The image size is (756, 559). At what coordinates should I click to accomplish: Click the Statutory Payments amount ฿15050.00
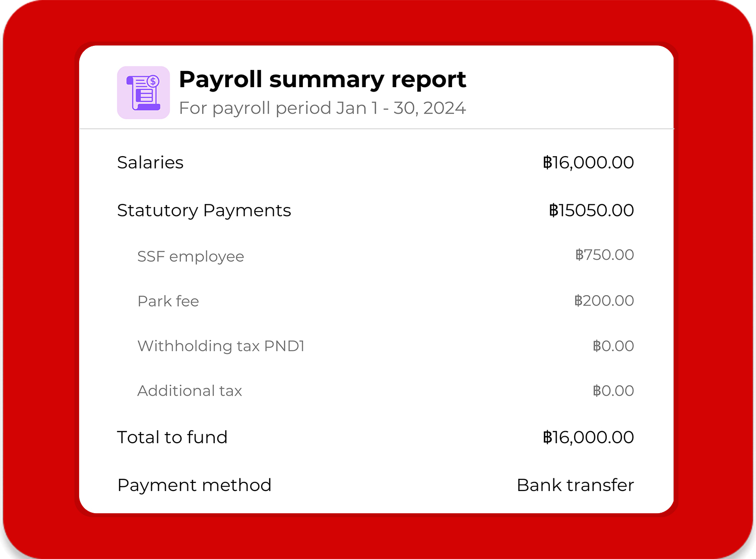[x=591, y=211]
